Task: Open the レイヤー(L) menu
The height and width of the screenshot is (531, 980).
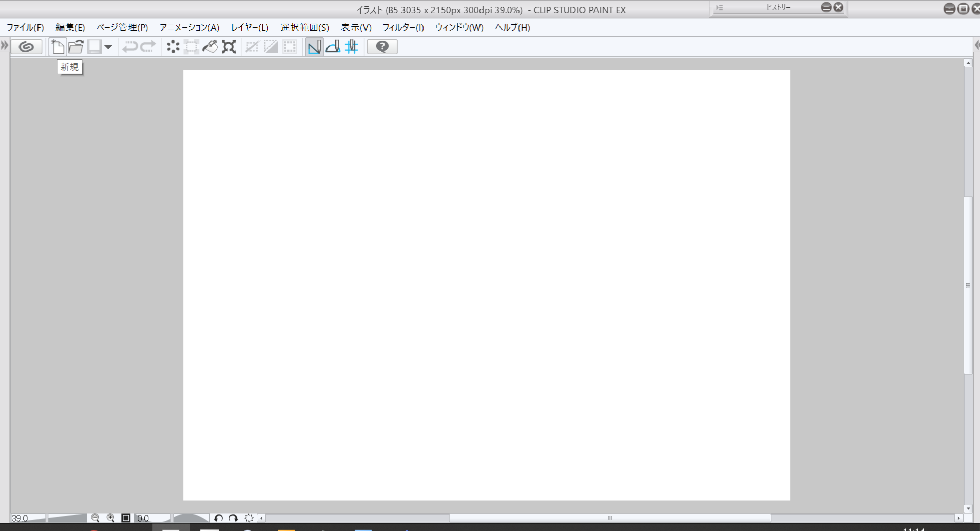Action: (x=249, y=27)
